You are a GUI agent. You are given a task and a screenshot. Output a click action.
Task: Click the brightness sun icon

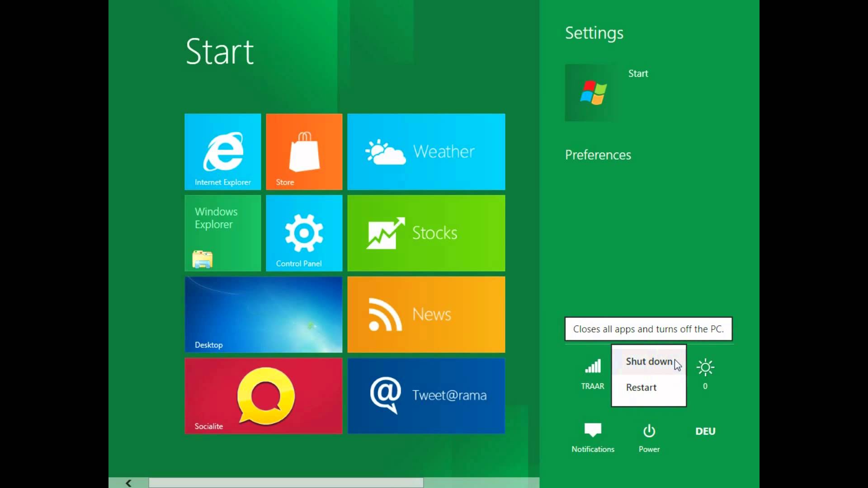pos(705,367)
